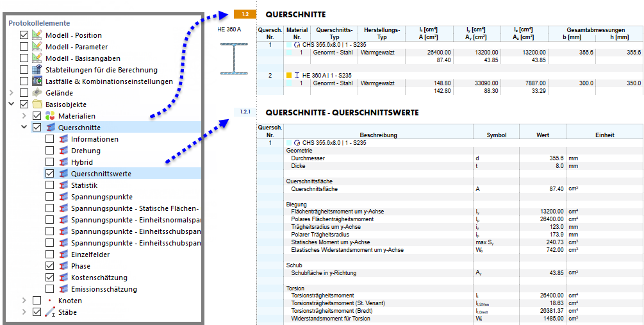Click the Drehung section icon
This screenshot has width=644, height=325.
click(63, 151)
